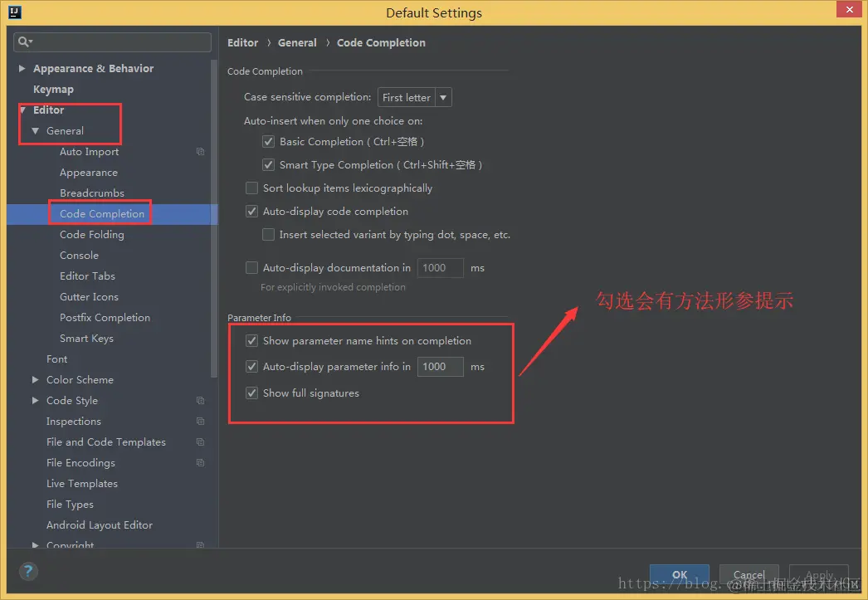
Task: Open the Case sensitive completion dropdown
Action: (x=415, y=97)
